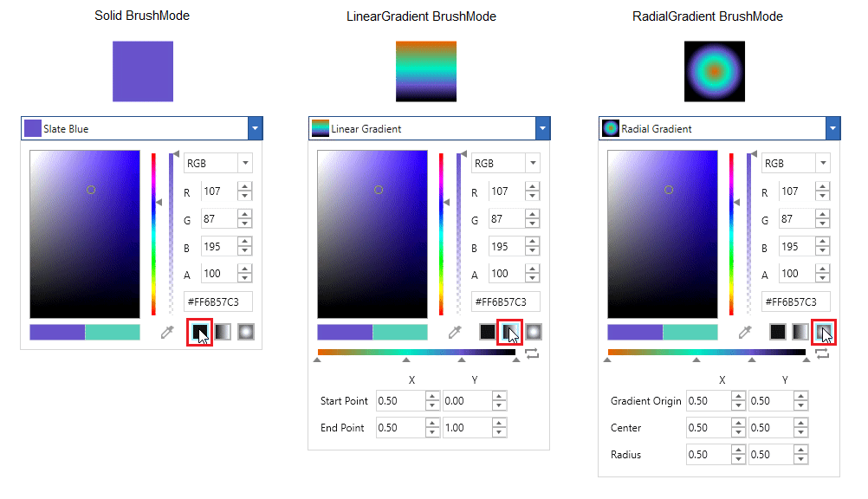This screenshot has height=499, width=868.
Task: Expand the Linear Gradient picker dropdown arrow
Action: coord(542,129)
